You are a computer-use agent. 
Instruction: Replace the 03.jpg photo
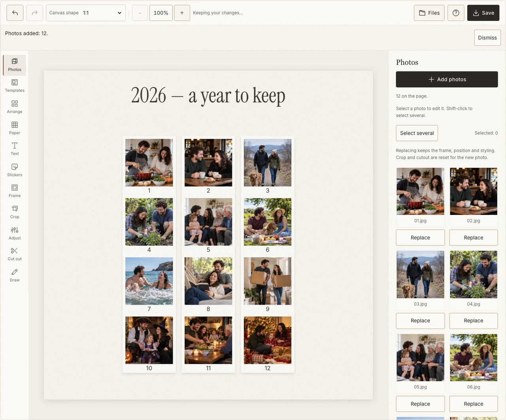[x=420, y=321]
